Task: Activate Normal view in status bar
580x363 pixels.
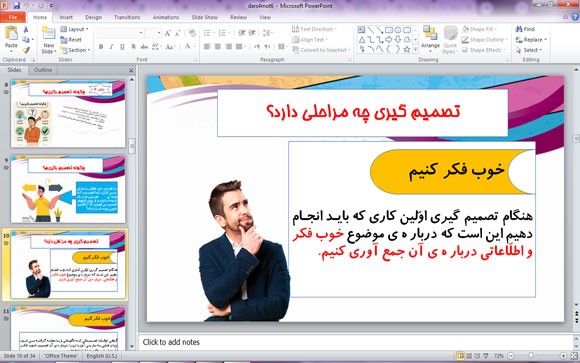Action: [461, 356]
